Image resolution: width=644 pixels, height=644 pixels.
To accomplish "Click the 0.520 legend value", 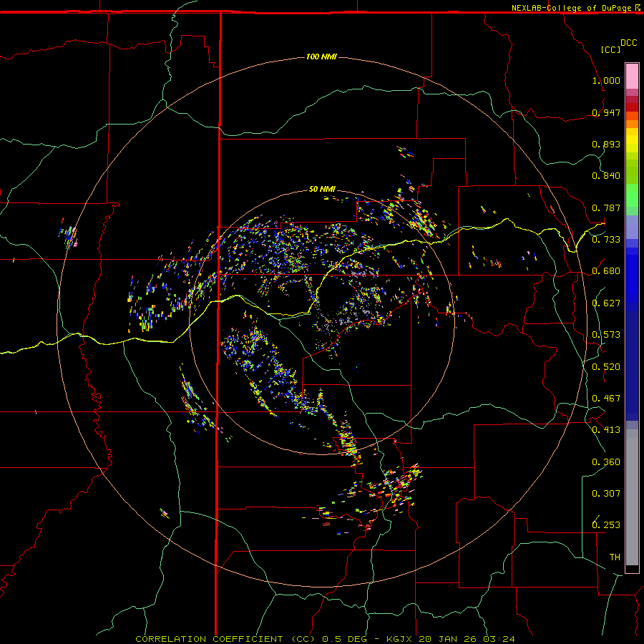I will (x=606, y=367).
